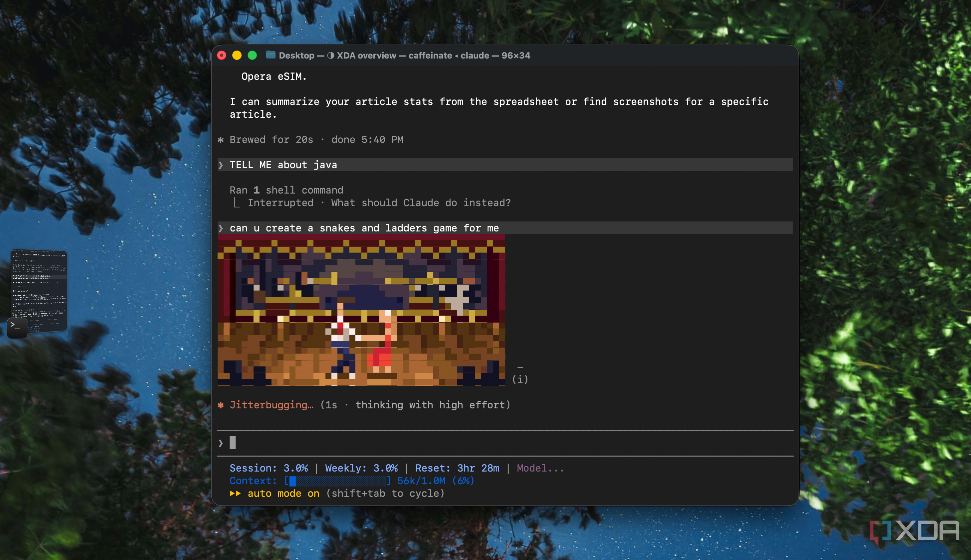Click the Brewed for 20s asterisk icon
This screenshot has height=560, width=971.
221,140
